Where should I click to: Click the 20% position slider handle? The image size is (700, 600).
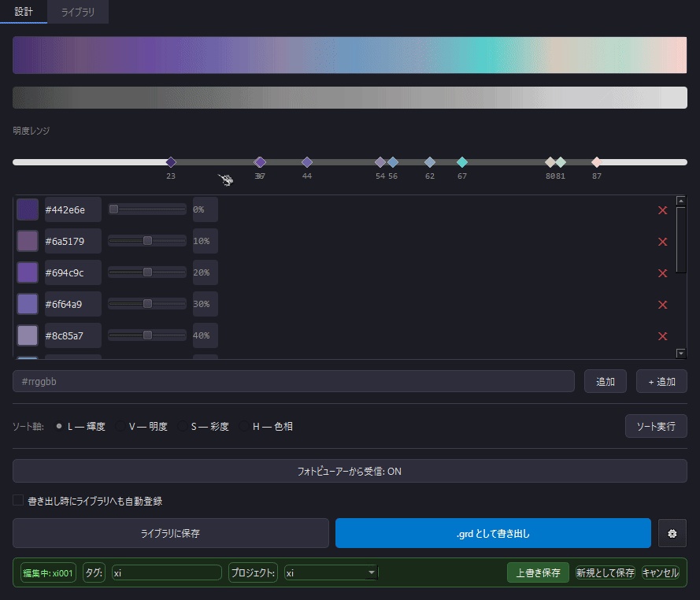(147, 272)
